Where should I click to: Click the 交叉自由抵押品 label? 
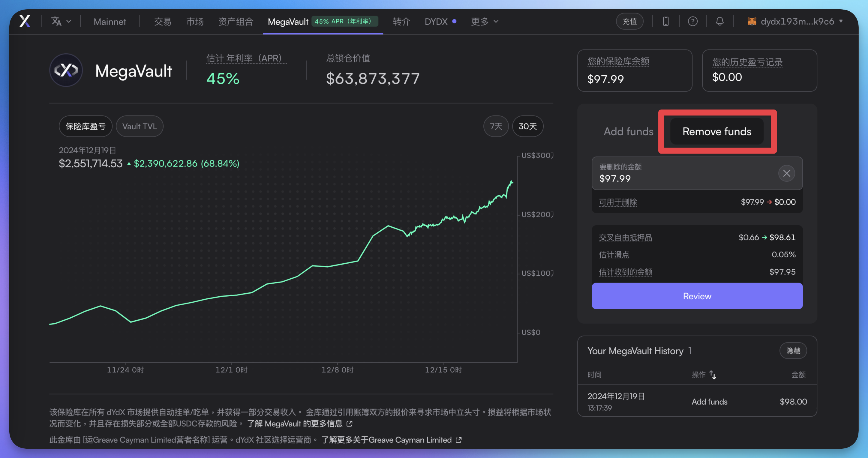coord(625,238)
